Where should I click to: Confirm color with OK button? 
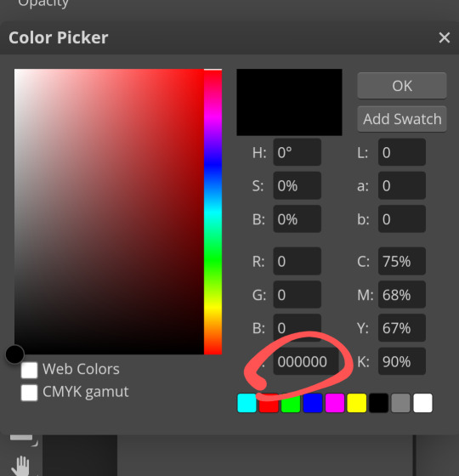(x=402, y=86)
